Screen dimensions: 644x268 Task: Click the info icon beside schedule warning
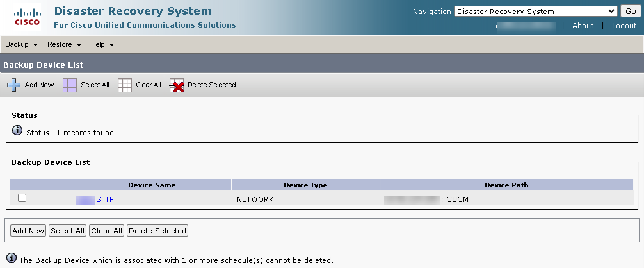pos(12,258)
